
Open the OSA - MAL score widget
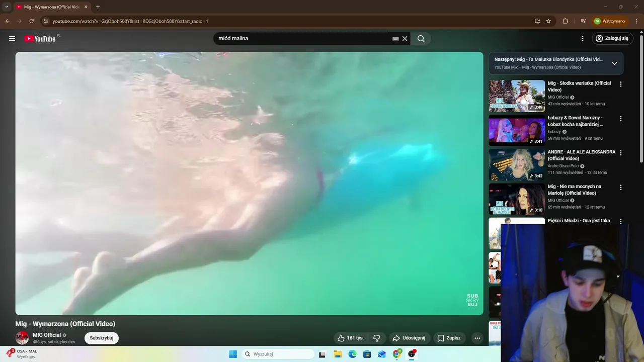click(22, 354)
